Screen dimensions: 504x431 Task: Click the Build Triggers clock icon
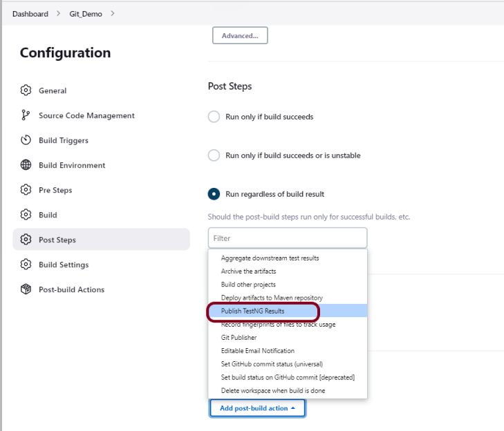pyautogui.click(x=26, y=140)
